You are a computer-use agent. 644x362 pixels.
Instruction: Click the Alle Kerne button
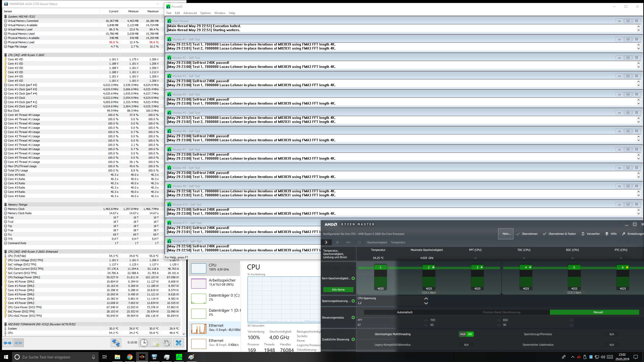coord(338,290)
